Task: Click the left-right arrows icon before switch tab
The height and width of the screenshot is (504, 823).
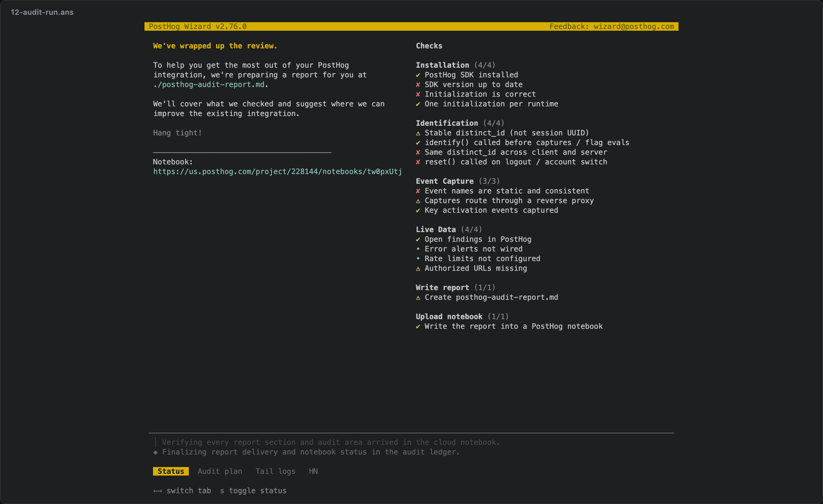Action: (158, 491)
